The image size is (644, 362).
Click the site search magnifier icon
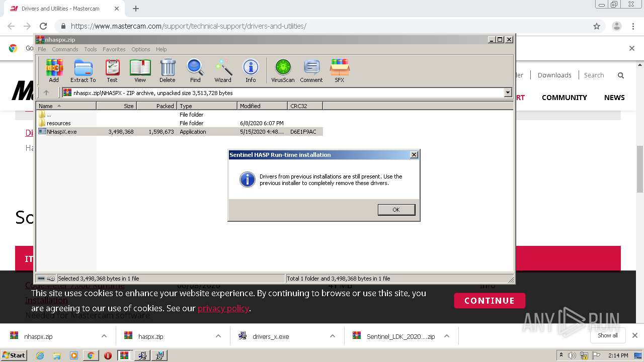pyautogui.click(x=621, y=75)
